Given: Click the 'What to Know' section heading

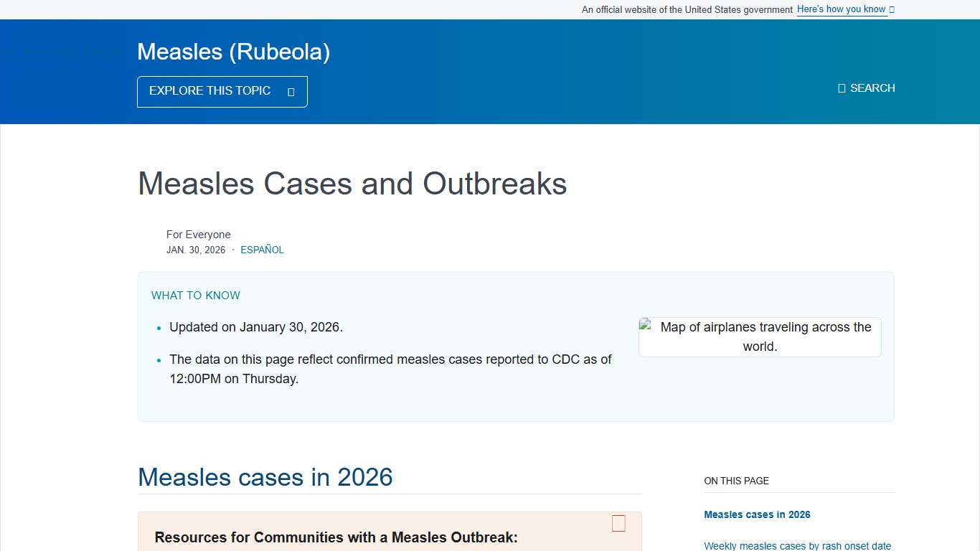Looking at the screenshot, I should pos(195,295).
